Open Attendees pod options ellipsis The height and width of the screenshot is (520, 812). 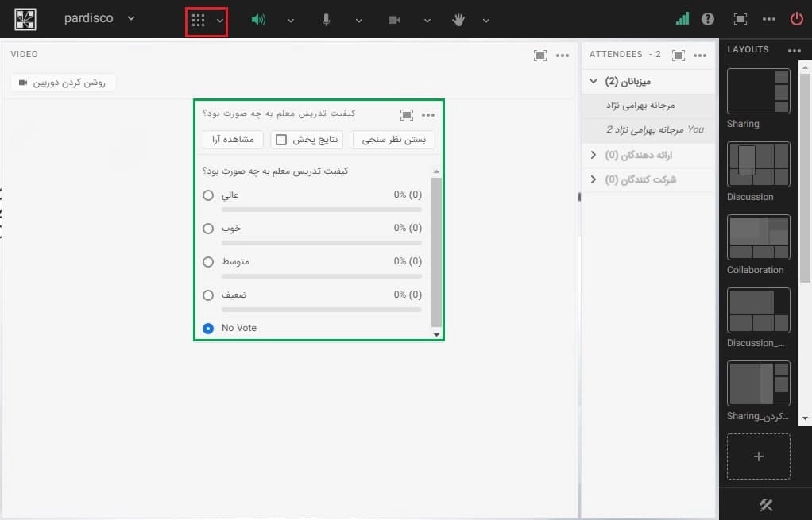pos(700,56)
